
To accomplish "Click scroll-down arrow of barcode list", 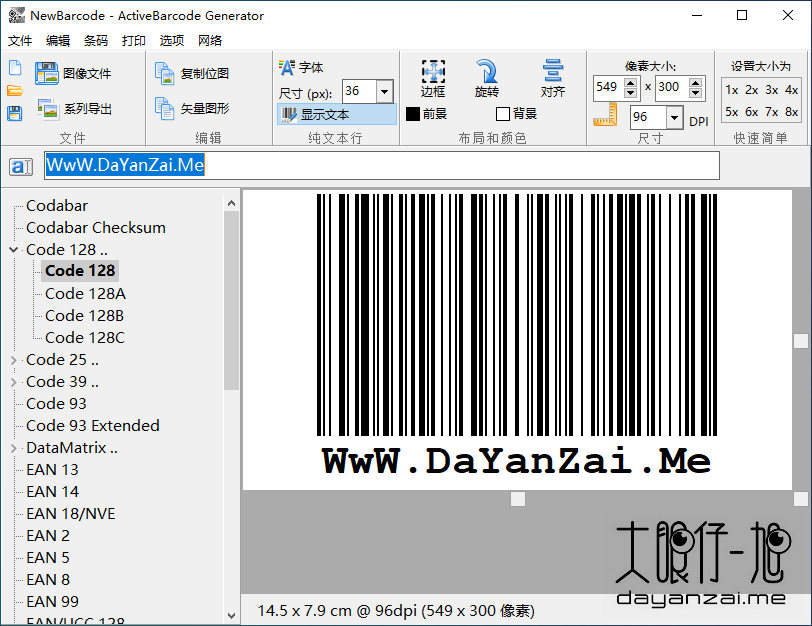I will click(x=231, y=616).
